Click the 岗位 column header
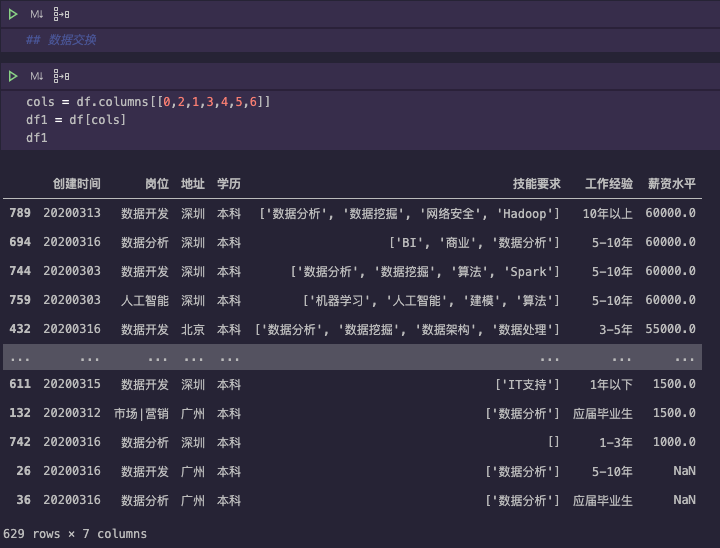The image size is (720, 548). pyautogui.click(x=157, y=184)
